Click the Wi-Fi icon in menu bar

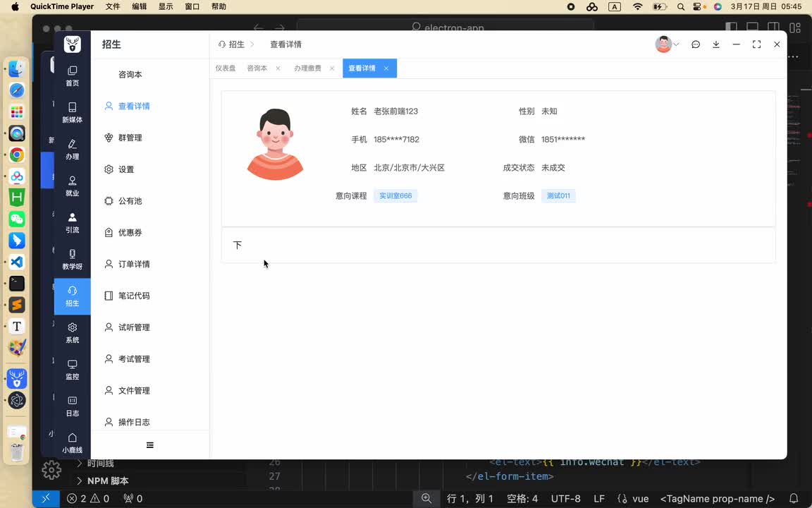coord(637,7)
